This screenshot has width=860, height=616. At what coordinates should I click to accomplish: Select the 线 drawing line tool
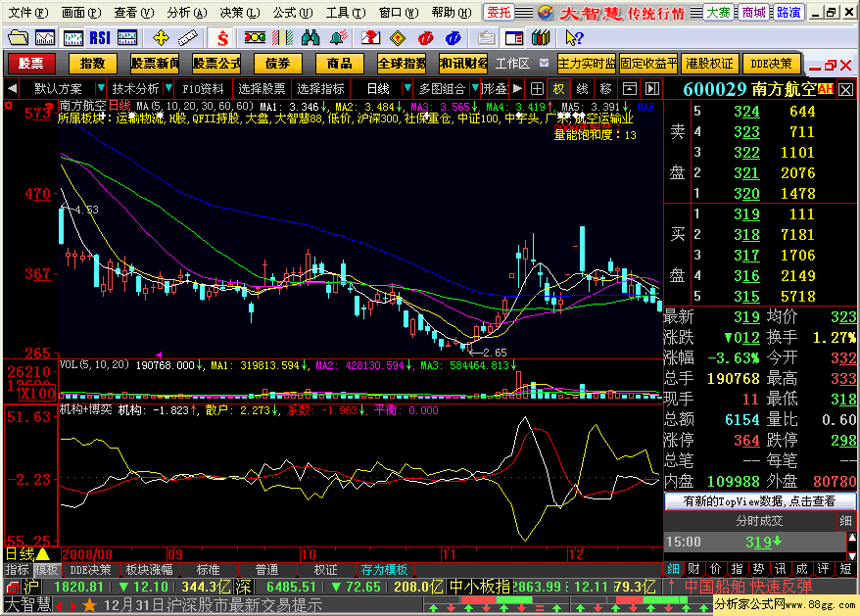pos(583,89)
